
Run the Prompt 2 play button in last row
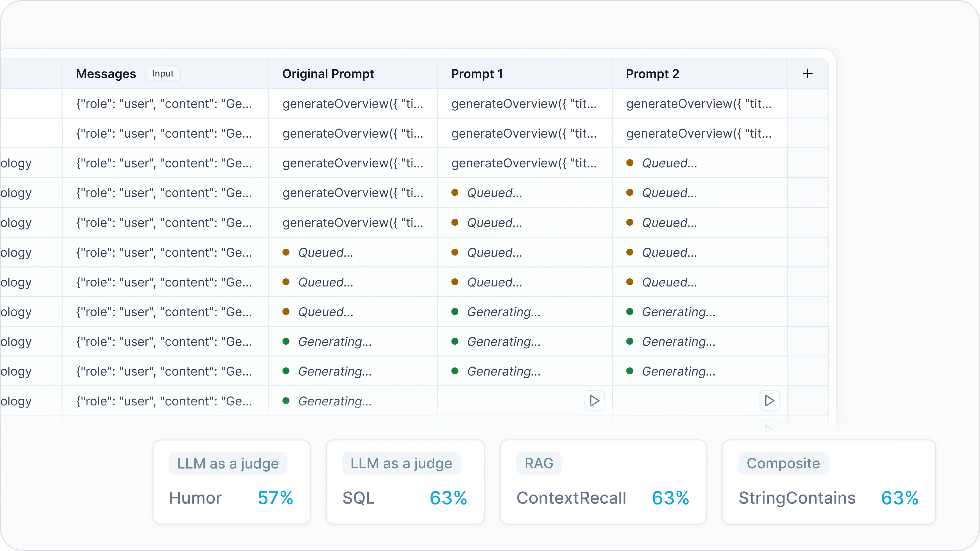(x=769, y=401)
